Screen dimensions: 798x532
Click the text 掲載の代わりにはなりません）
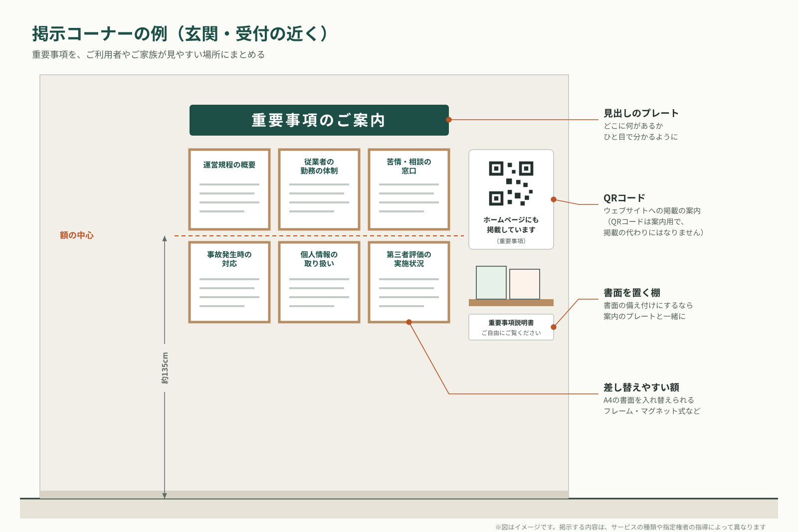[x=654, y=232]
